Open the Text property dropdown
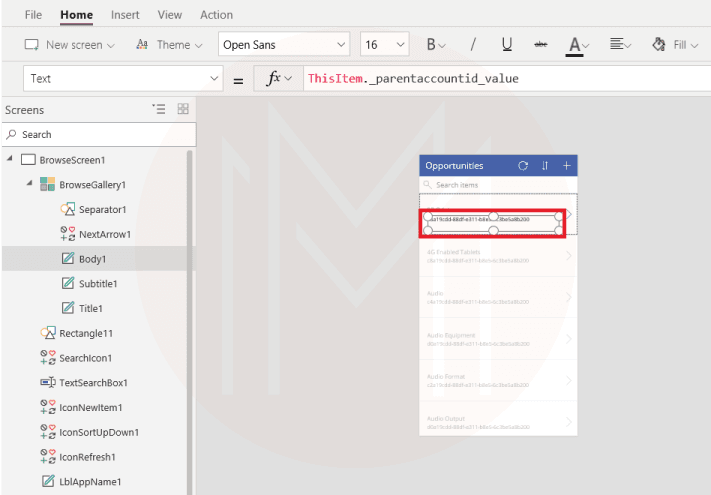Image resolution: width=711 pixels, height=495 pixels. point(125,79)
